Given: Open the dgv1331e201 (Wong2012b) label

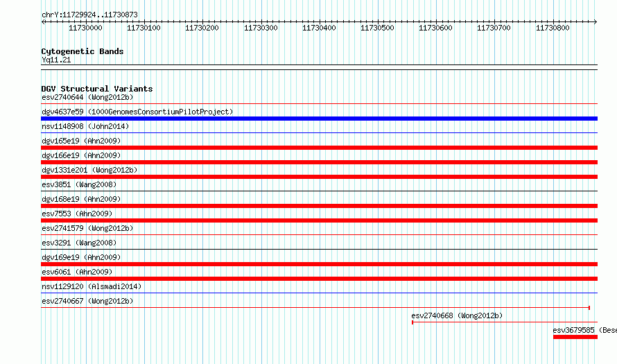Looking at the screenshot, I should click(x=89, y=170).
